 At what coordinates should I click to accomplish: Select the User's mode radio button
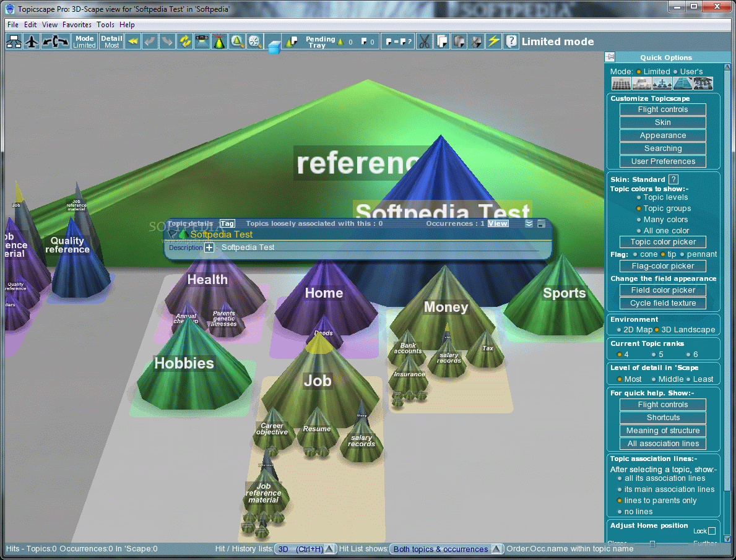pos(675,72)
